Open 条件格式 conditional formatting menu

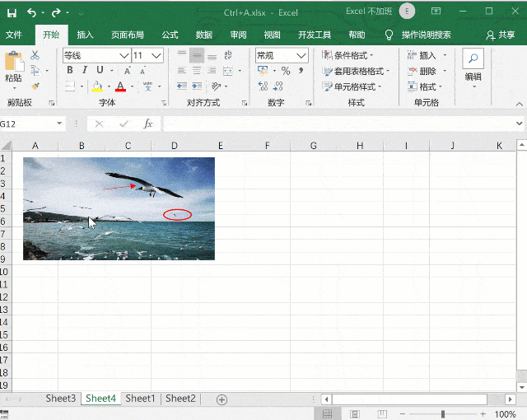click(x=347, y=55)
